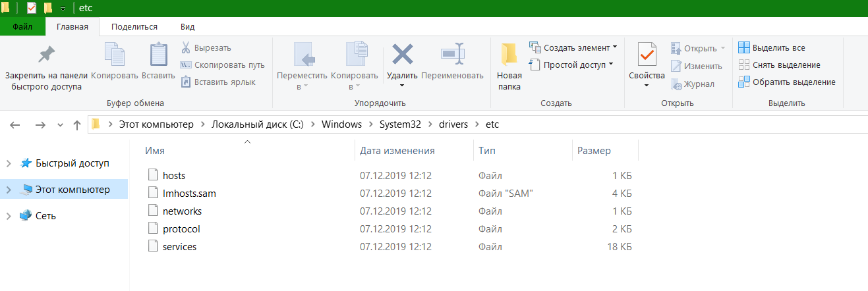
Task: Select the lmhosts.sam file
Action: tap(189, 194)
